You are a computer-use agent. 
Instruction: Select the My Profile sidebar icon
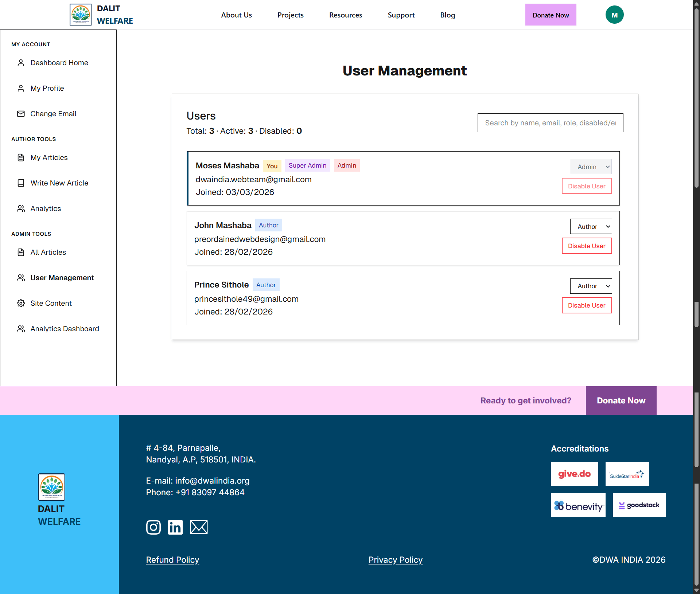click(21, 88)
